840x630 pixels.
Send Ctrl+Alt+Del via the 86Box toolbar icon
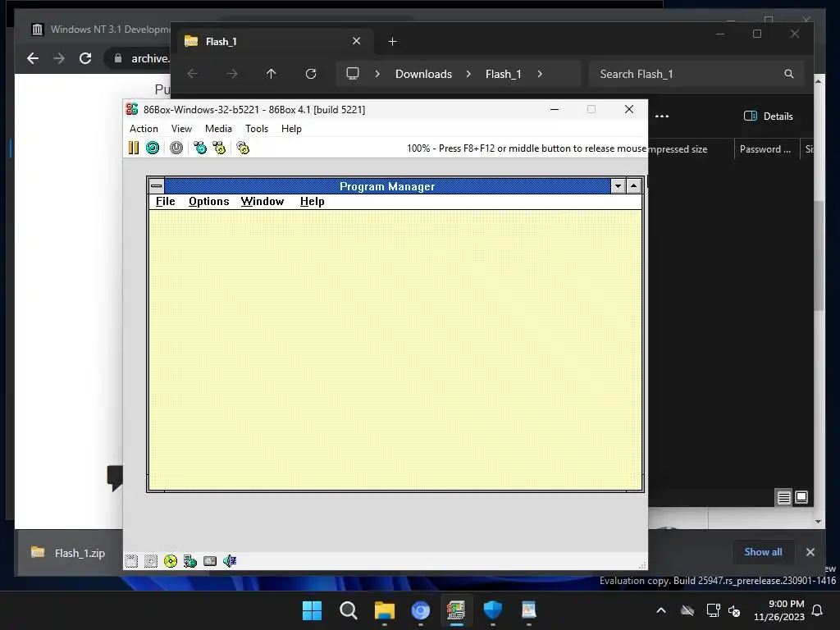pos(200,148)
